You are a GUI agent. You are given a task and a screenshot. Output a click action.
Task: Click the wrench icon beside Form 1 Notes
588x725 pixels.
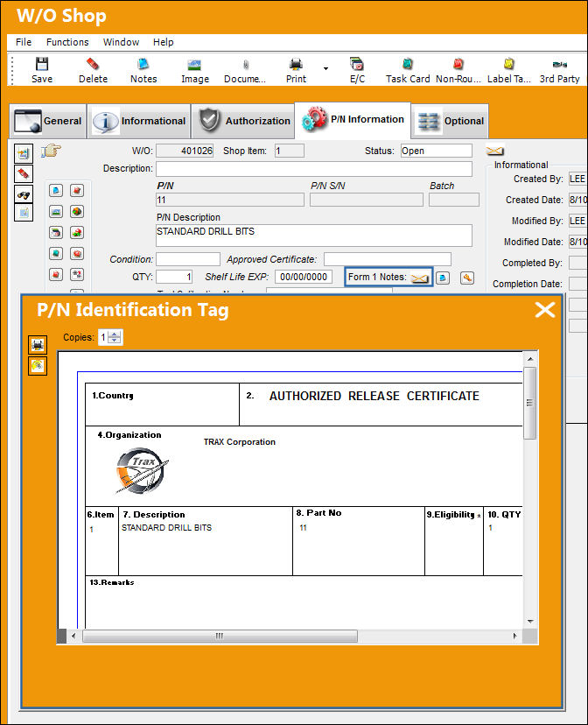tap(467, 278)
